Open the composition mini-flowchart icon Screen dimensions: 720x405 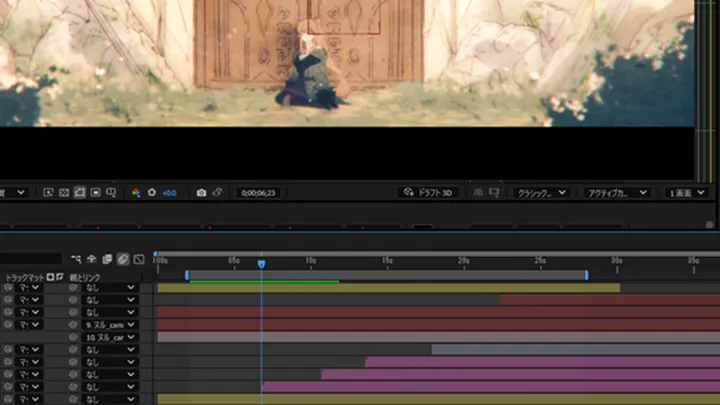[x=76, y=259]
